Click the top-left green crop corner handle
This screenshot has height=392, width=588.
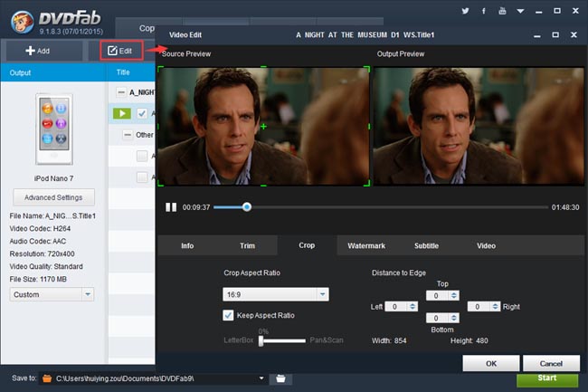160,69
